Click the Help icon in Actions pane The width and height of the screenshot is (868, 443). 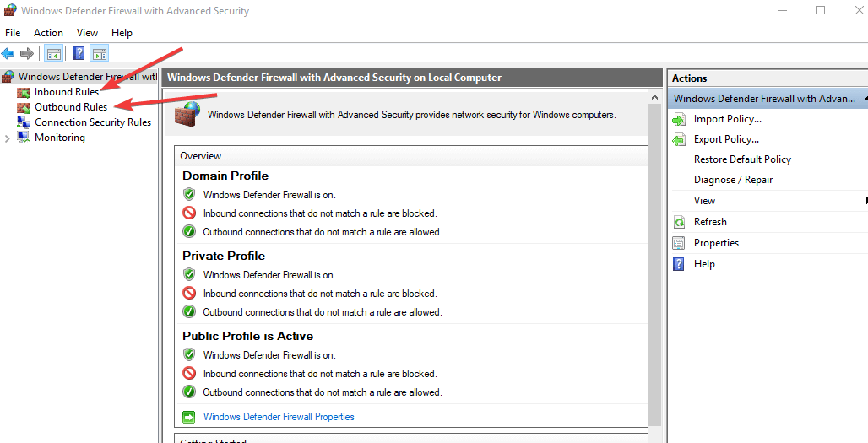point(679,264)
